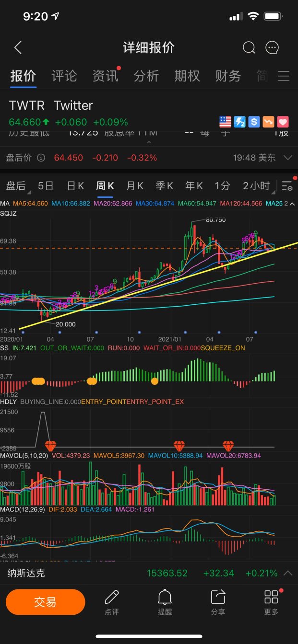298x644 pixels.
Task: Tap the info icon beside 盘后价
Action: click(x=41, y=158)
